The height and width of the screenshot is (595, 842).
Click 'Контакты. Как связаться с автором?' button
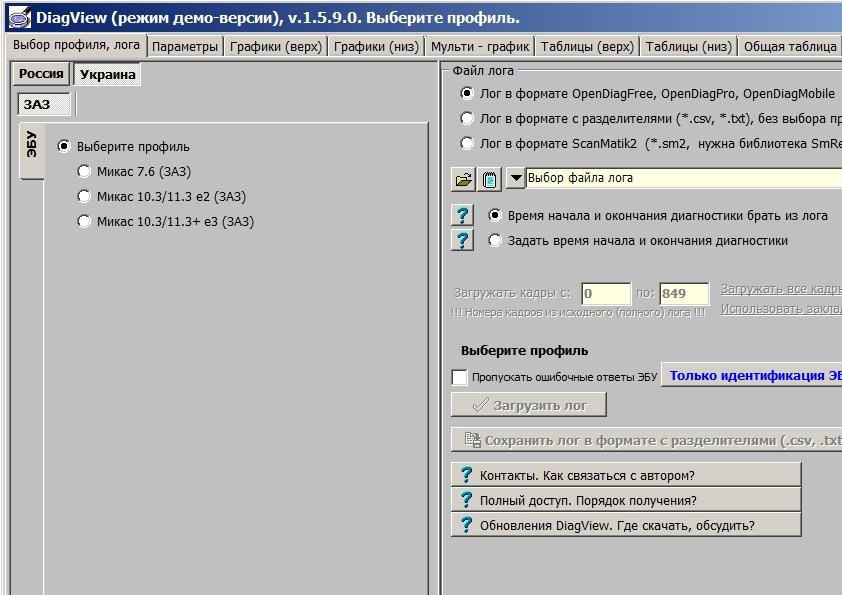[626, 475]
